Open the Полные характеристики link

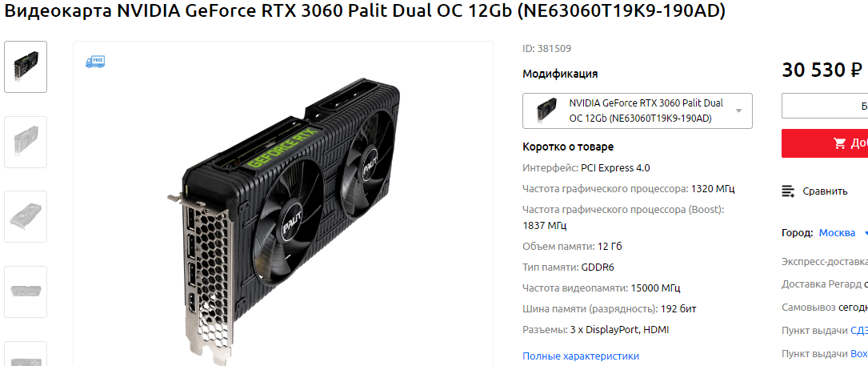click(581, 356)
